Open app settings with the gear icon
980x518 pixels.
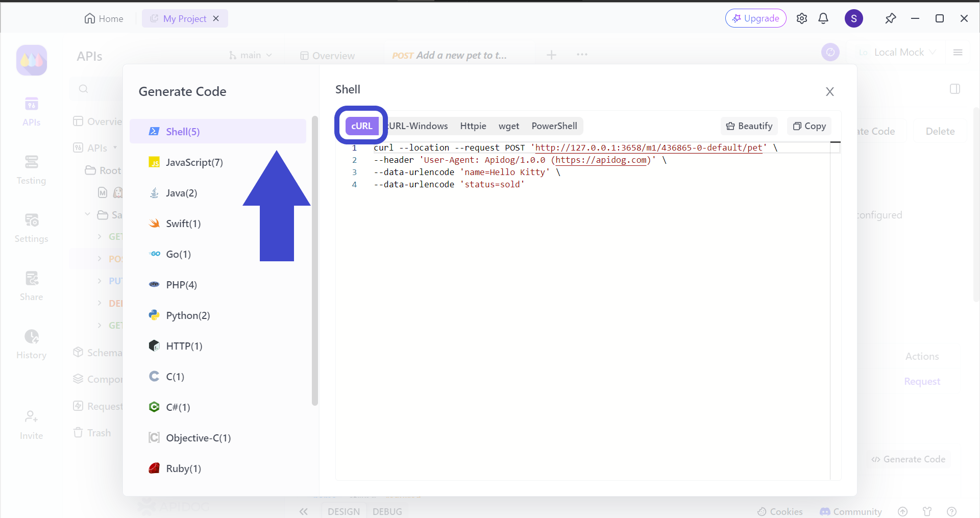pyautogui.click(x=802, y=18)
